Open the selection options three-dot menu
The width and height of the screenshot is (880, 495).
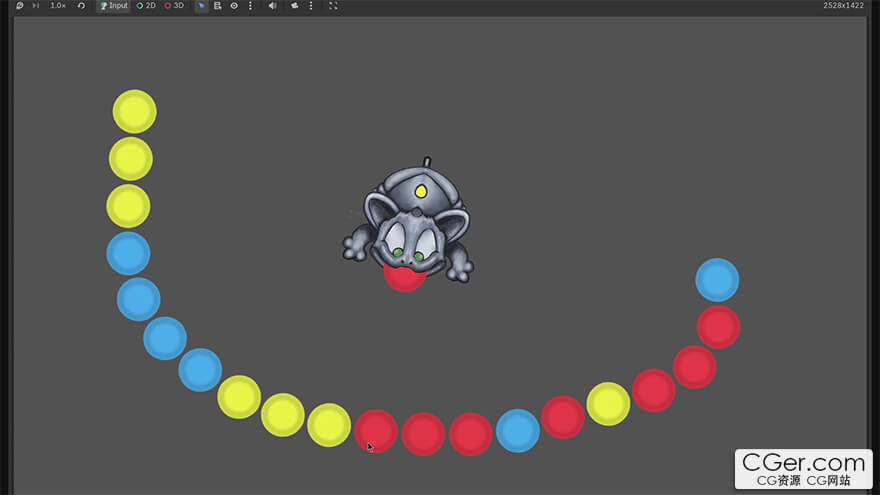(x=250, y=6)
